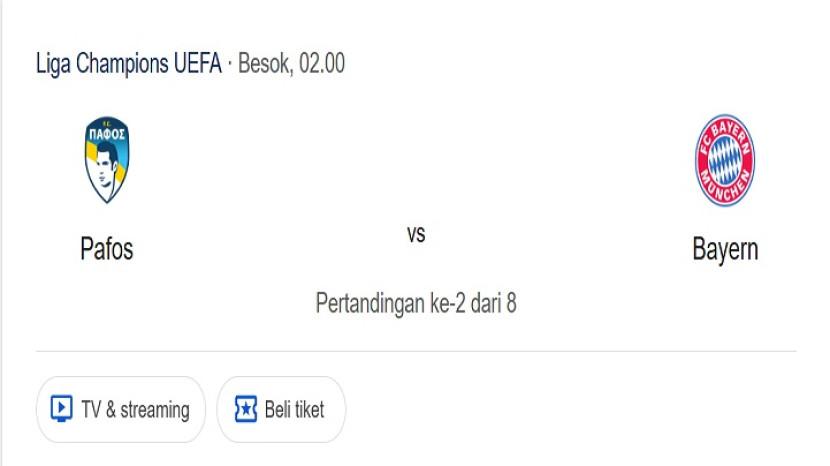
Task: Select the Bayern team name
Action: pyautogui.click(x=725, y=249)
